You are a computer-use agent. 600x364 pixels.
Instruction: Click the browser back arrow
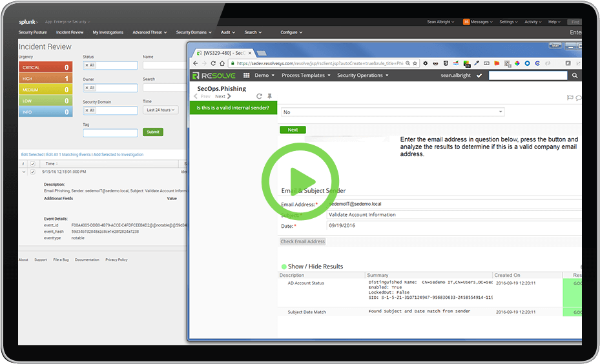click(196, 63)
